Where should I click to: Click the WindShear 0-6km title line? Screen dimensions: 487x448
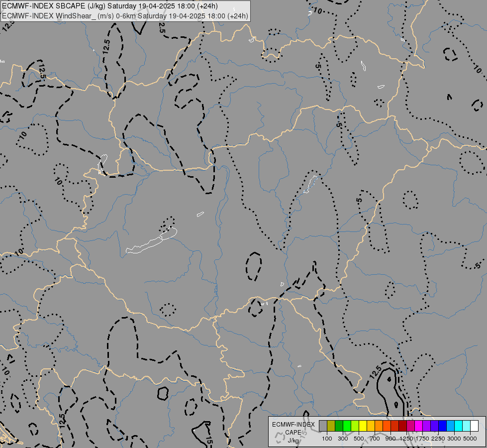tap(125, 16)
